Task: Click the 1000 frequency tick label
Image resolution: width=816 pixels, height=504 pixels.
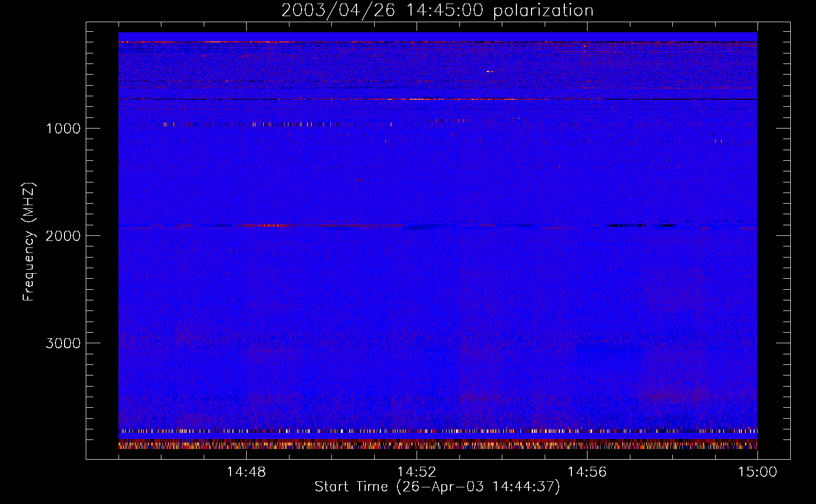Action: 63,129
